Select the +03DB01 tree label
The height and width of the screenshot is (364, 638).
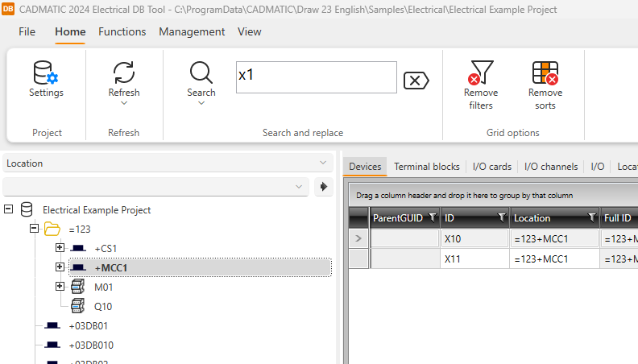tap(89, 326)
